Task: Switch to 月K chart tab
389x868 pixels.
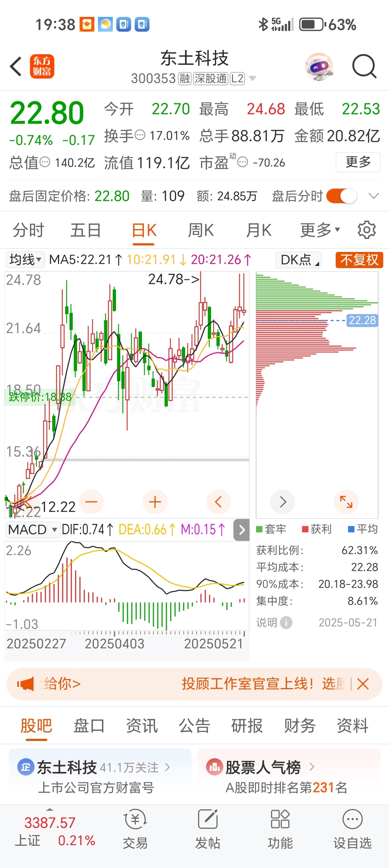Action: point(259,230)
